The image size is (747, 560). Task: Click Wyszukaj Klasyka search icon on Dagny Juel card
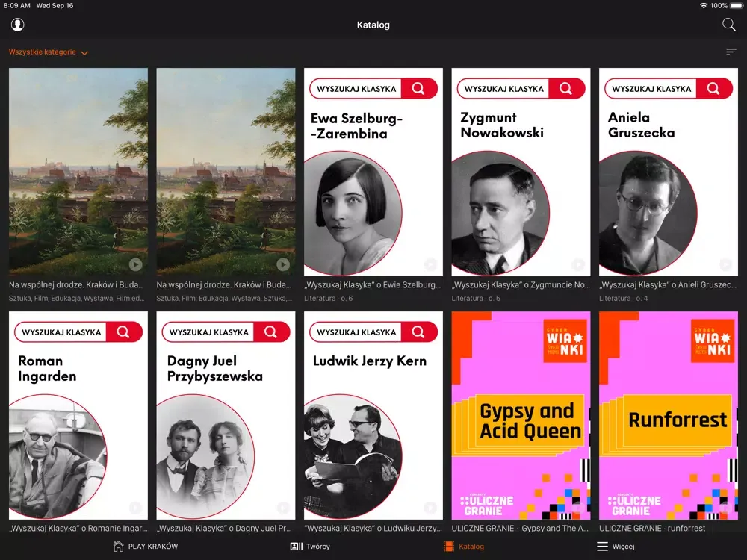point(272,332)
